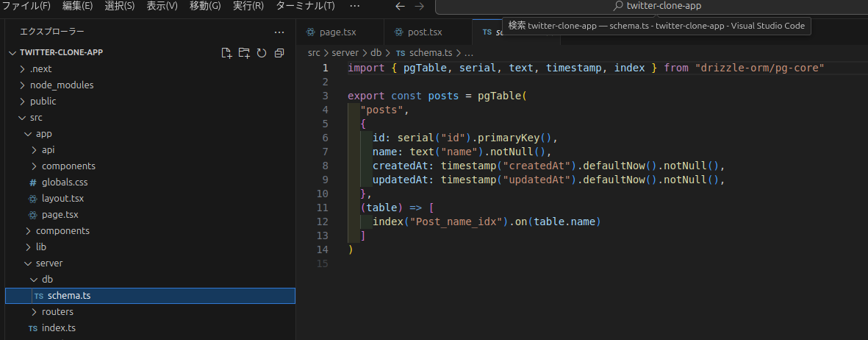The width and height of the screenshot is (868, 340).
Task: Click the React icon beside layout.tsx
Action: [x=32, y=199]
